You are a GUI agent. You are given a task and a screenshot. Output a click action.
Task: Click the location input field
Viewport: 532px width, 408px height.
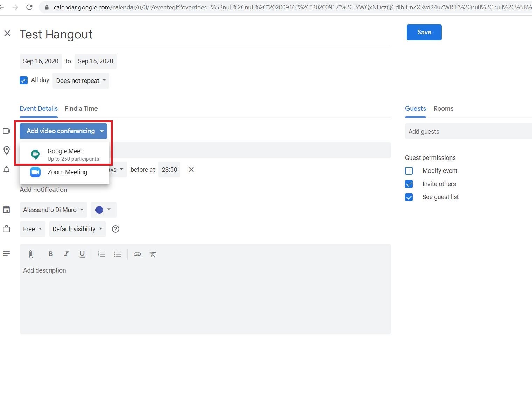250,150
